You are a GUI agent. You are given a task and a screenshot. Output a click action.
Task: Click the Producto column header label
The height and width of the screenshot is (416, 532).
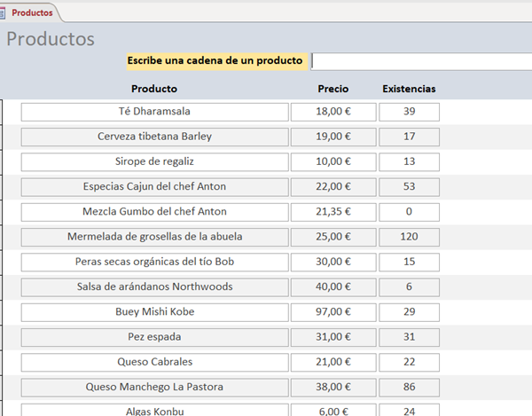(x=154, y=89)
